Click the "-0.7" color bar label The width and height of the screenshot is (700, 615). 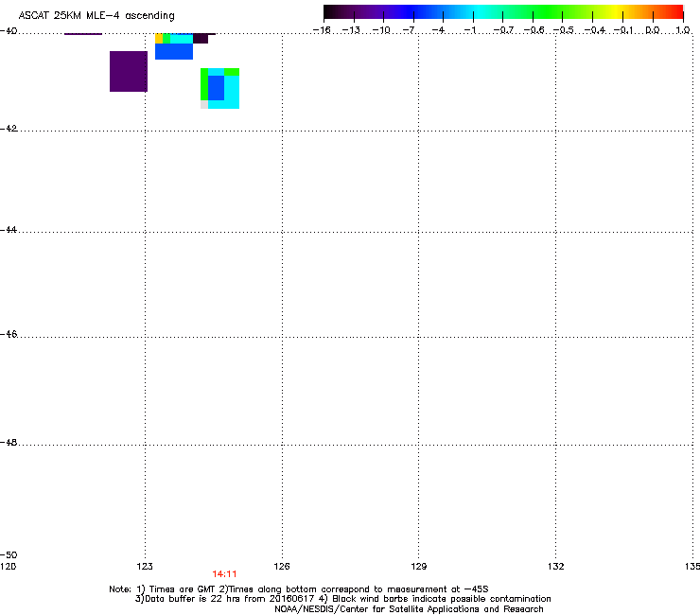point(503,30)
